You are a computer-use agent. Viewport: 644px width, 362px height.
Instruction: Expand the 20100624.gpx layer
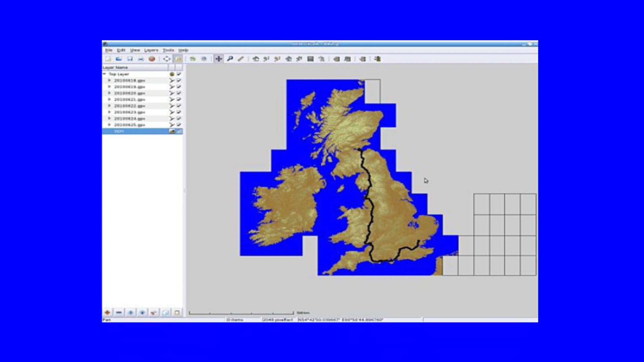click(x=109, y=119)
